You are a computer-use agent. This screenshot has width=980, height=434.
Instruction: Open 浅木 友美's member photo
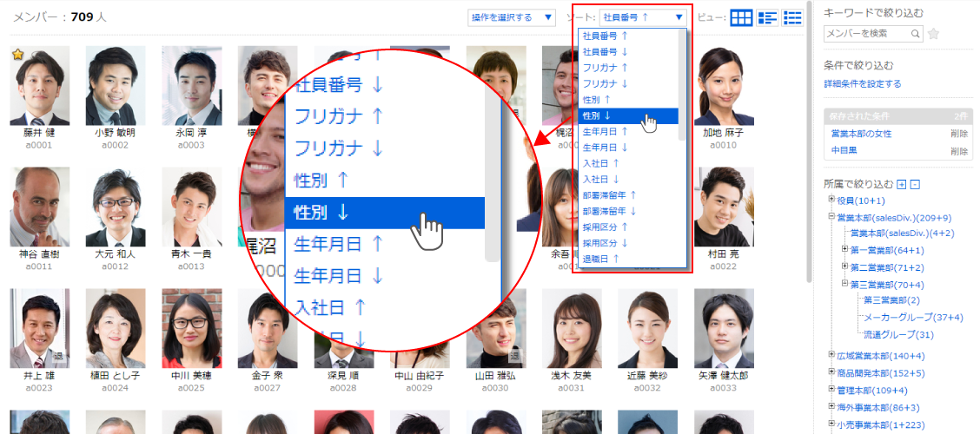coord(572,328)
